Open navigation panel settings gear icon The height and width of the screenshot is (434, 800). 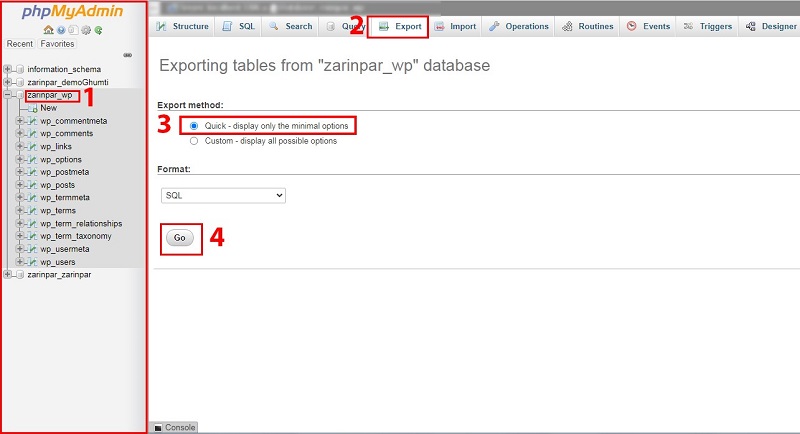point(86,30)
